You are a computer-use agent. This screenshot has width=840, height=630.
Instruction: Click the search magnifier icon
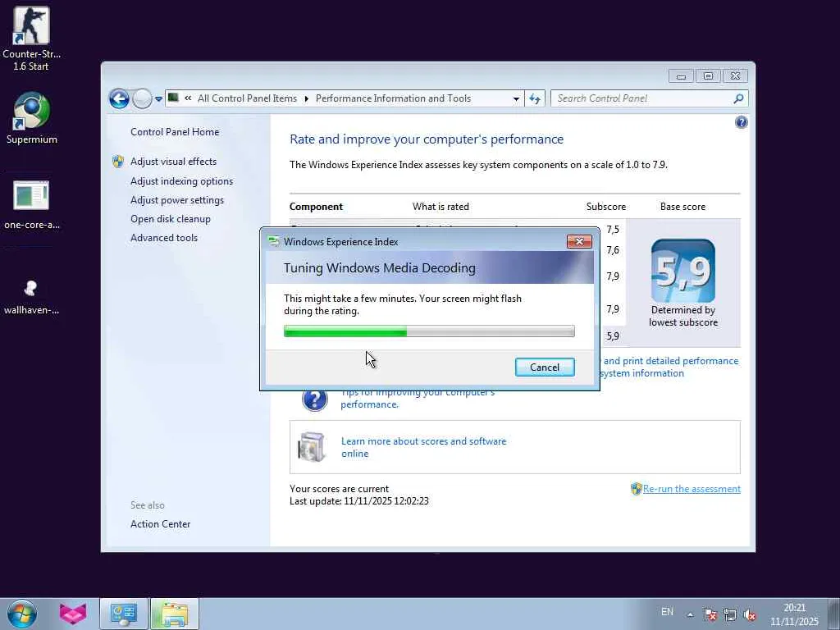pyautogui.click(x=739, y=98)
